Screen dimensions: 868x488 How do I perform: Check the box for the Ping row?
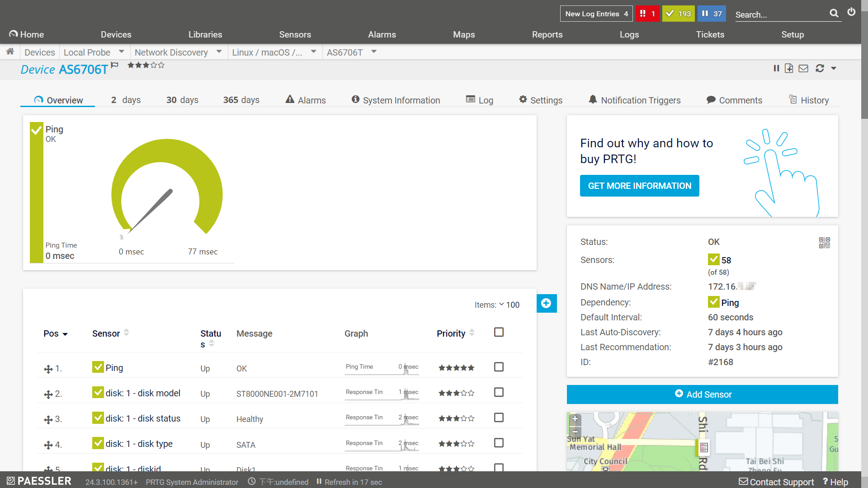[499, 367]
